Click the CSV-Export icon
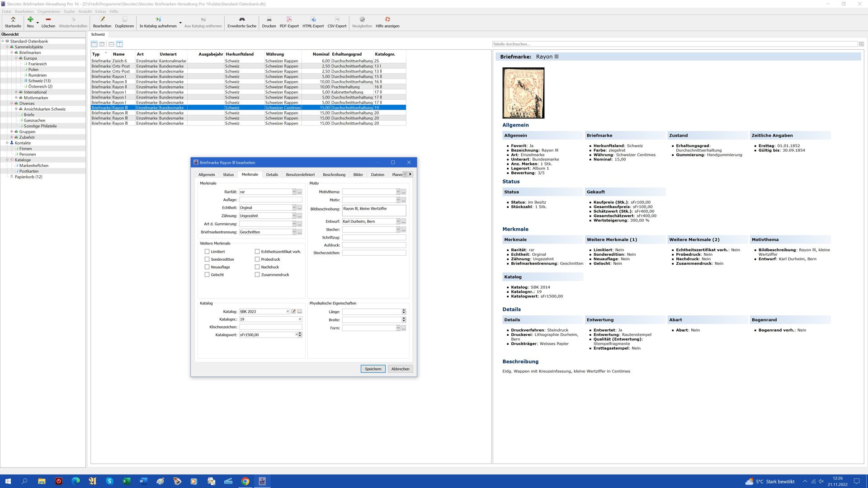 (x=337, y=19)
